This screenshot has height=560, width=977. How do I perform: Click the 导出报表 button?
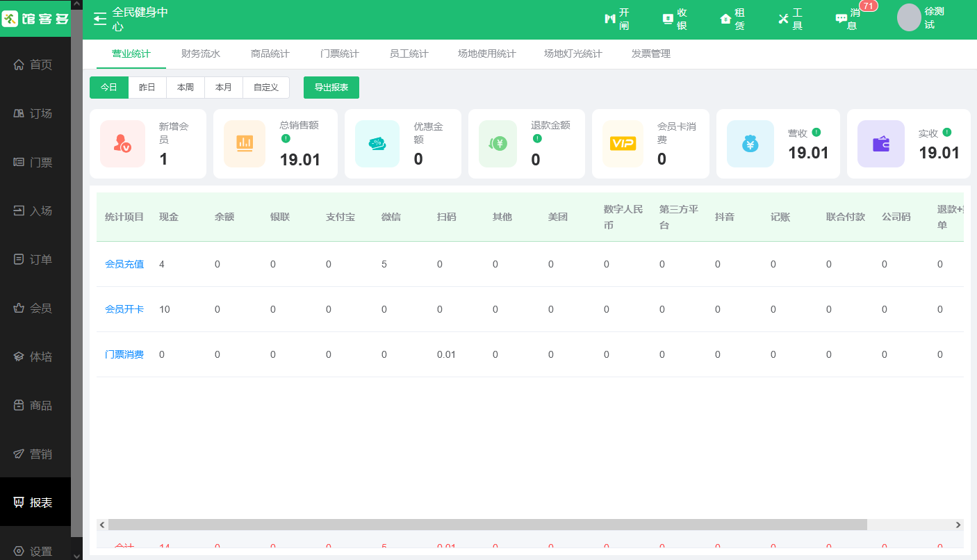(x=331, y=88)
